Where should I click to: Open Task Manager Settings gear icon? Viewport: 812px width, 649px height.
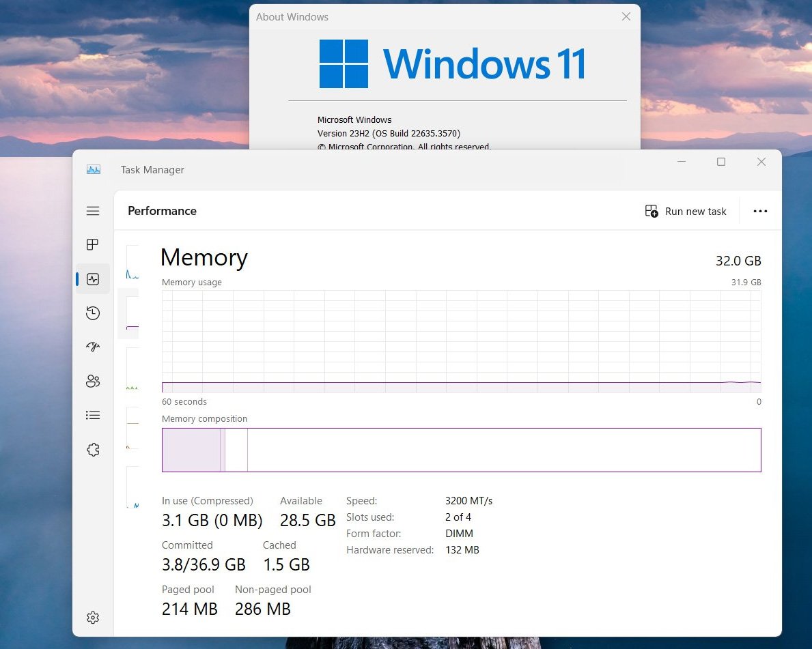click(x=93, y=618)
